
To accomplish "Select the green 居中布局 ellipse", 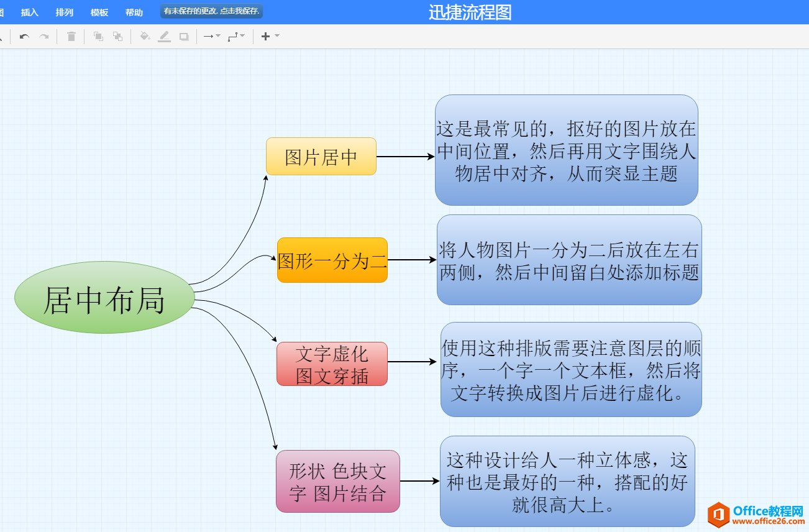I will 104,297.
